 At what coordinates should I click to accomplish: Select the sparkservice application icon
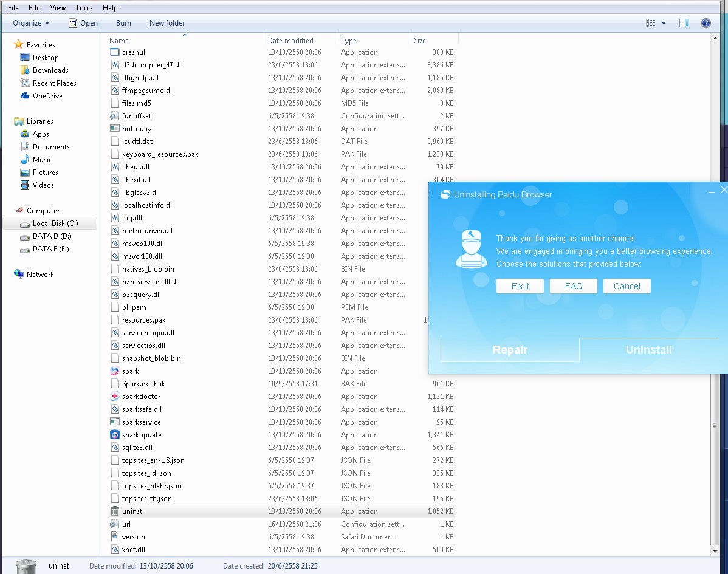pos(115,422)
